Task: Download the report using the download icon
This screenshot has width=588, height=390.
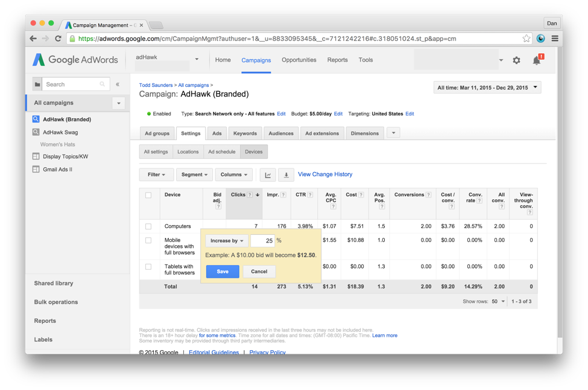Action: pyautogui.click(x=286, y=175)
